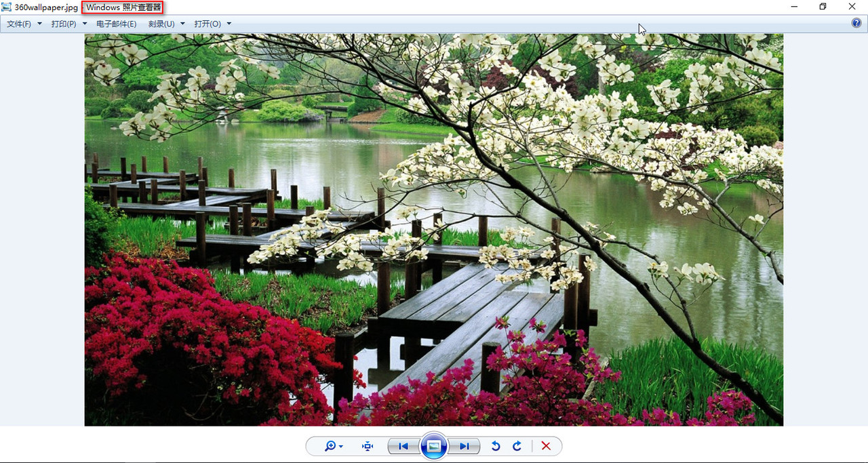Image resolution: width=868 pixels, height=463 pixels.
Task: Open the 刻录(U) menu
Action: pyautogui.click(x=161, y=24)
